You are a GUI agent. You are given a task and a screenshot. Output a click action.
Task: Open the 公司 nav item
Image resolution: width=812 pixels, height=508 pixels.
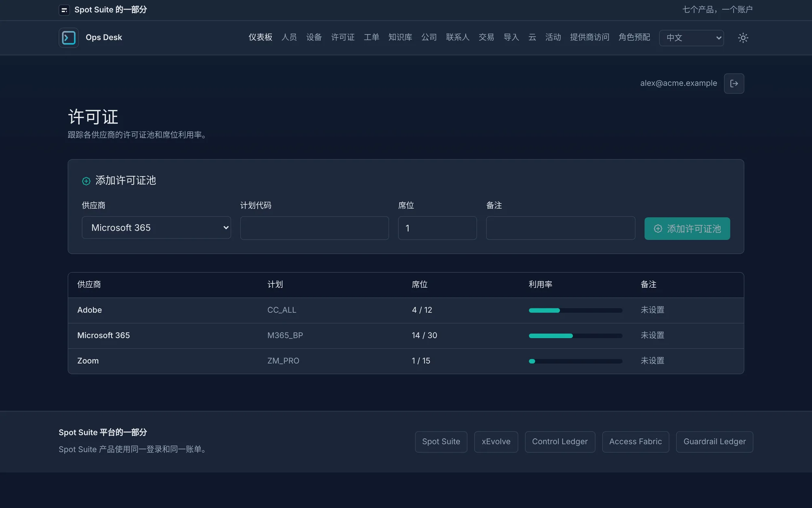pos(429,37)
